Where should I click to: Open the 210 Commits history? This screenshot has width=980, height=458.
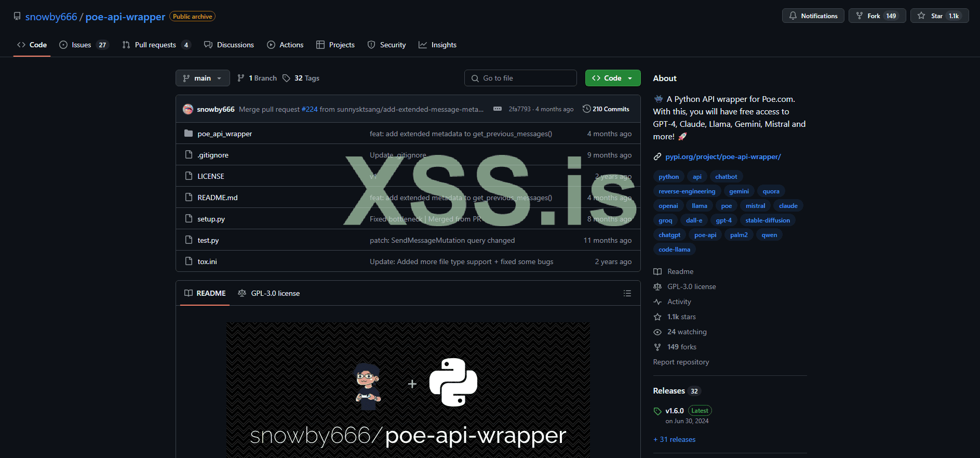pyautogui.click(x=606, y=109)
